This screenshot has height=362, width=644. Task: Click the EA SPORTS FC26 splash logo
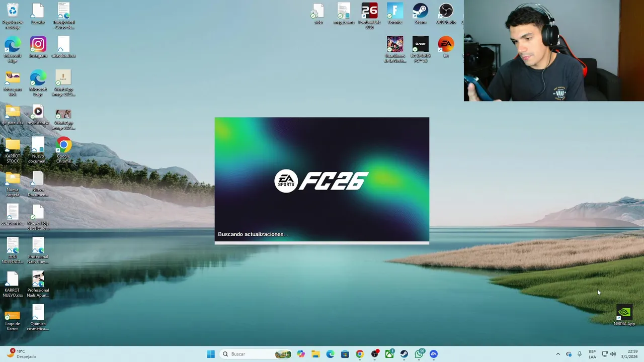tap(321, 181)
